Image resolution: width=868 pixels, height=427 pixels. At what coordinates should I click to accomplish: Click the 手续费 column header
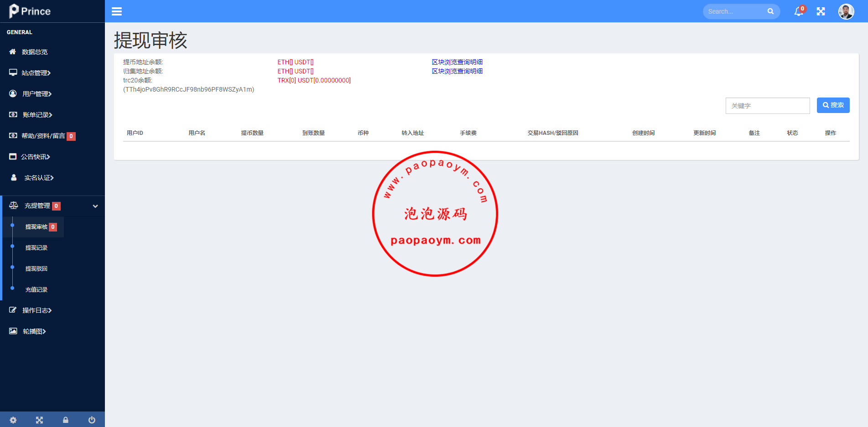[468, 133]
